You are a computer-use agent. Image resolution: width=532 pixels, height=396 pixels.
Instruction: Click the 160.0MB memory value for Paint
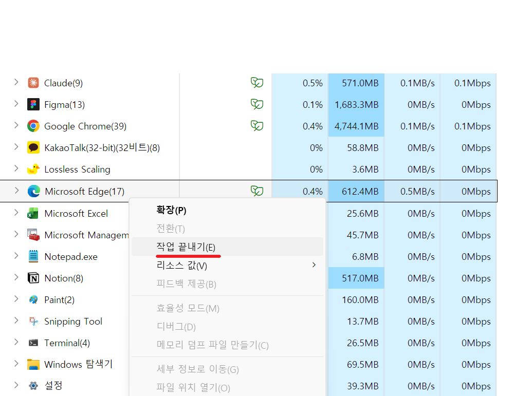360,300
